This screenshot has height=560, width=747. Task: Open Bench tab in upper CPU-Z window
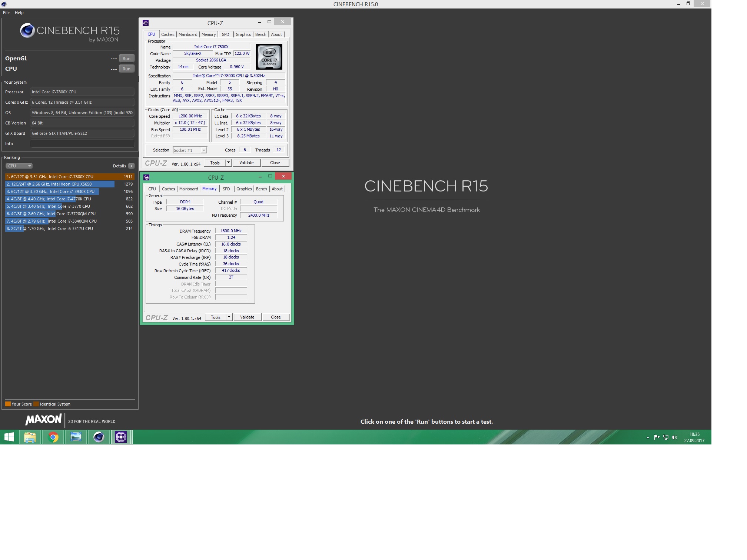(x=261, y=34)
